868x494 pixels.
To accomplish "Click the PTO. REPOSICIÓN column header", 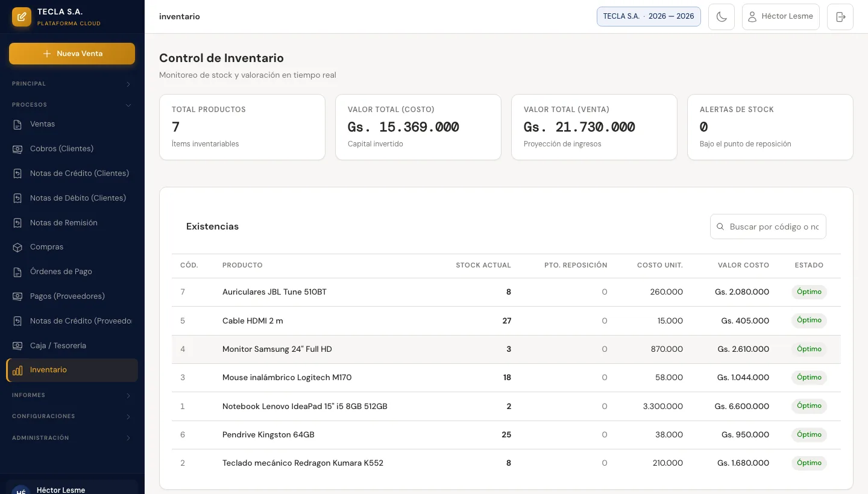I will click(x=576, y=265).
